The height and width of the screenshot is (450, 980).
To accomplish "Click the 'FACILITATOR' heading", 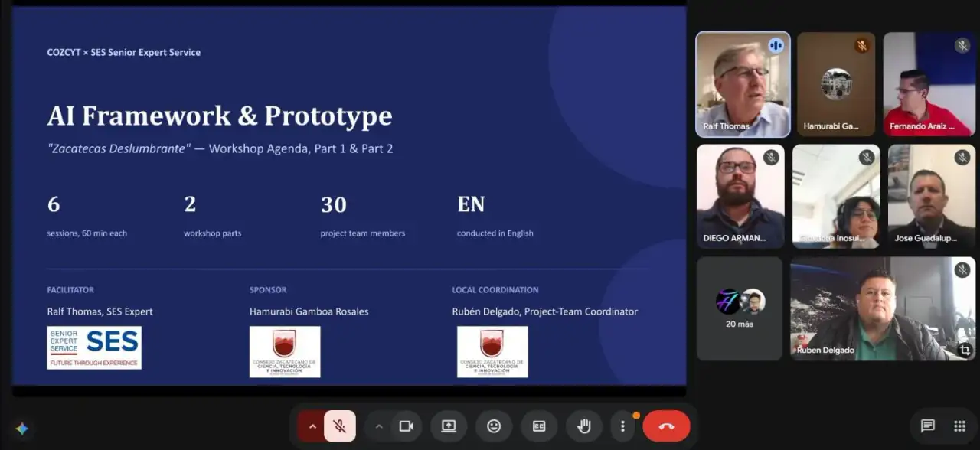I will 70,290.
